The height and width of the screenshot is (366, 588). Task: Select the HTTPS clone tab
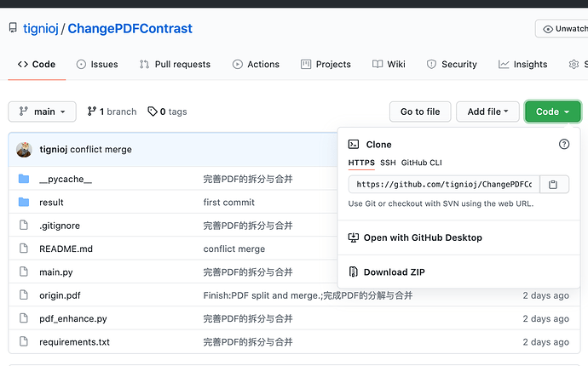(x=361, y=163)
